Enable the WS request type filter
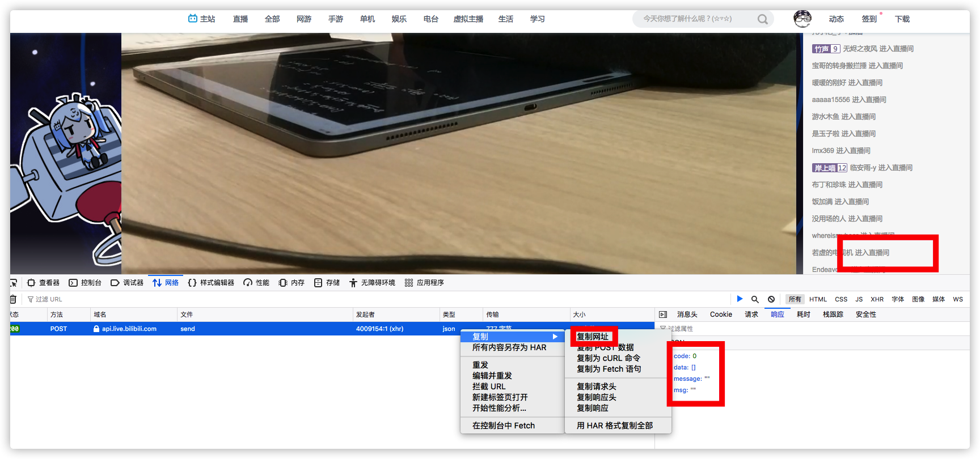The width and height of the screenshot is (980, 459). pyautogui.click(x=957, y=299)
